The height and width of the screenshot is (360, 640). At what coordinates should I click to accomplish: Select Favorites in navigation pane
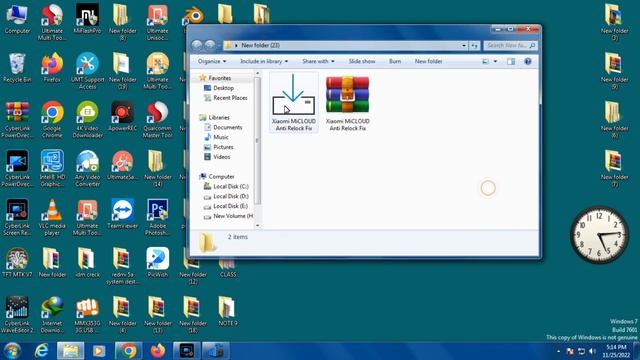point(220,78)
